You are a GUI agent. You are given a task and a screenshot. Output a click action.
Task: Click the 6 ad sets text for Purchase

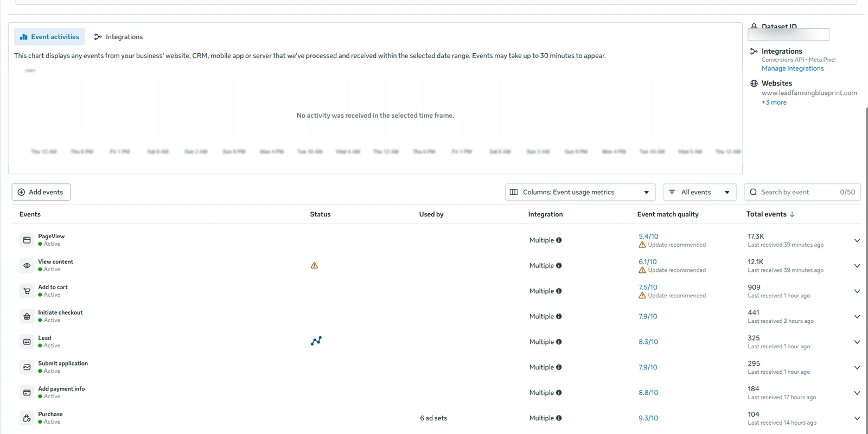point(433,418)
